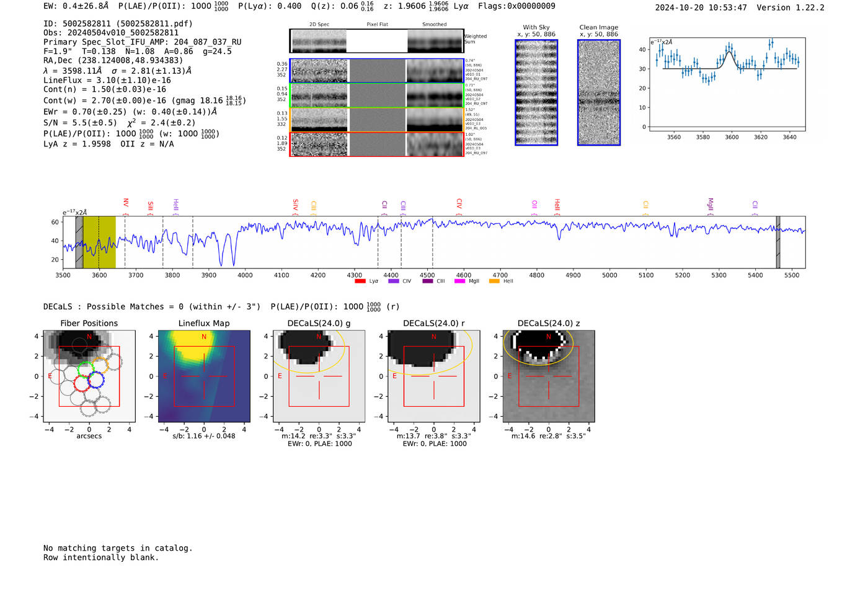Click the s/b: 1.16 +/- 0.048 label

204,436
